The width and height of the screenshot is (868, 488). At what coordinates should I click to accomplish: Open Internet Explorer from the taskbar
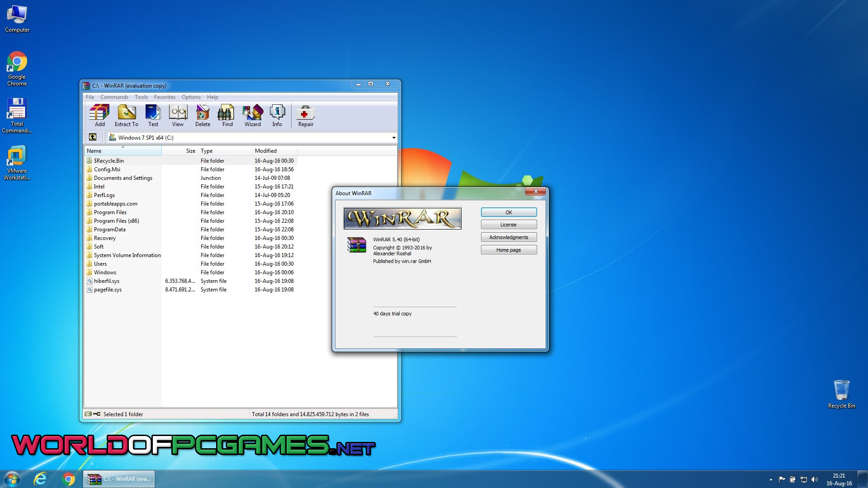coord(40,479)
